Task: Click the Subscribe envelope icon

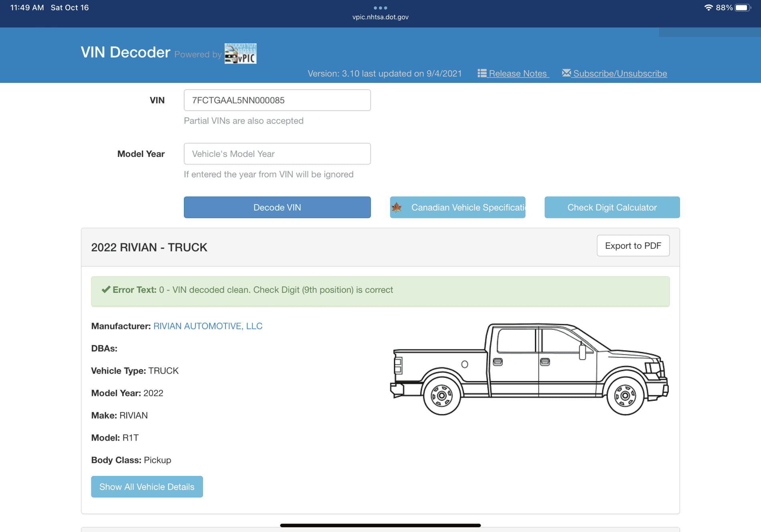Action: click(x=566, y=73)
